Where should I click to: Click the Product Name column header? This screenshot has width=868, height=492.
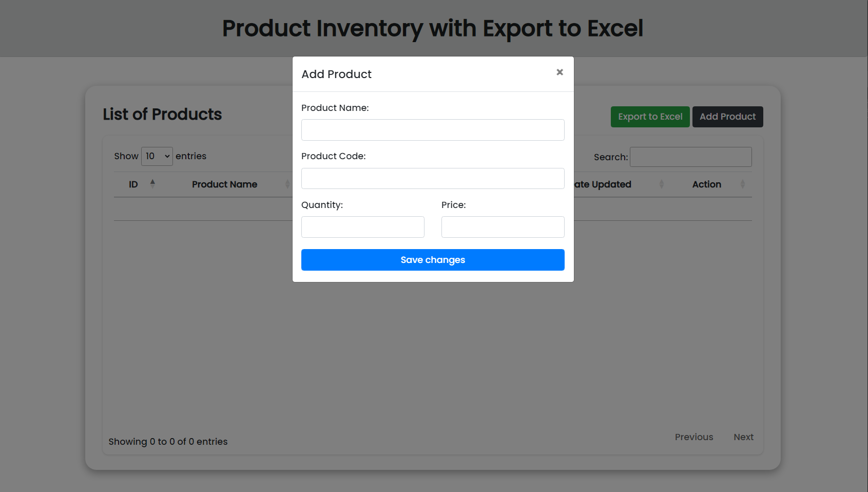[225, 184]
